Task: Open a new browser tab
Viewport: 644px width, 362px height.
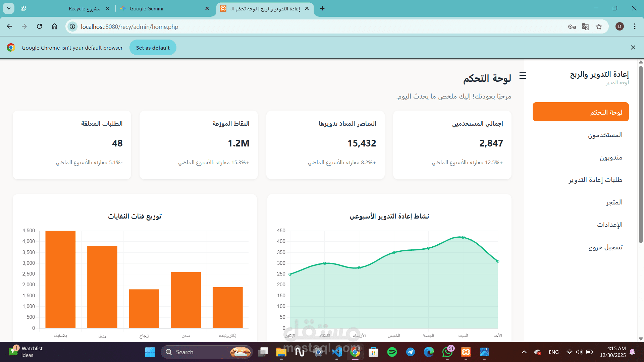Action: pyautogui.click(x=322, y=8)
